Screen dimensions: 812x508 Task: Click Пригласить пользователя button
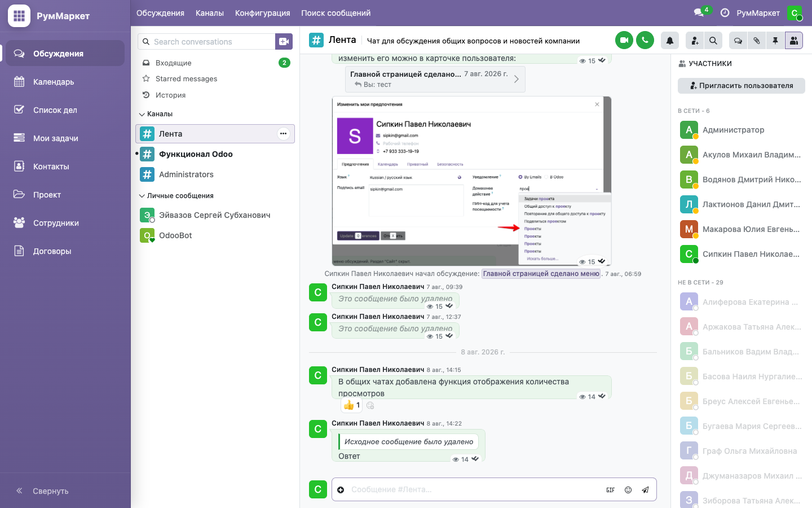[x=742, y=86]
